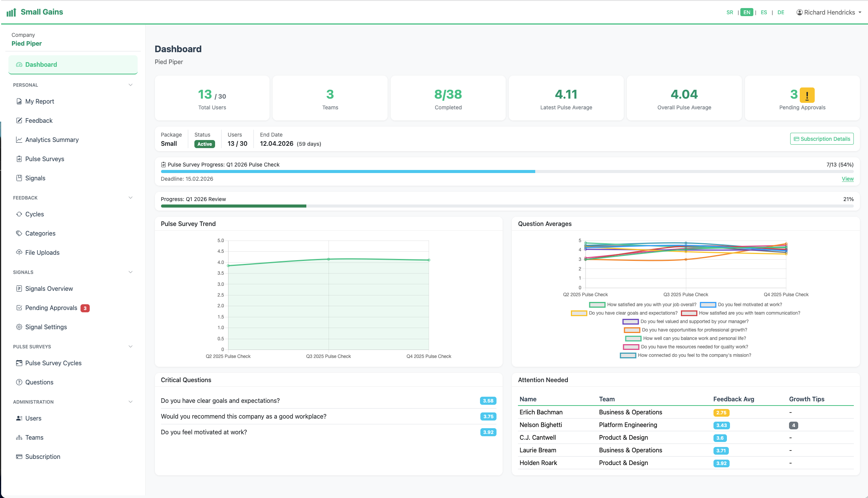This screenshot has width=868, height=498.
Task: Click the Signals journal icon
Action: 19,178
